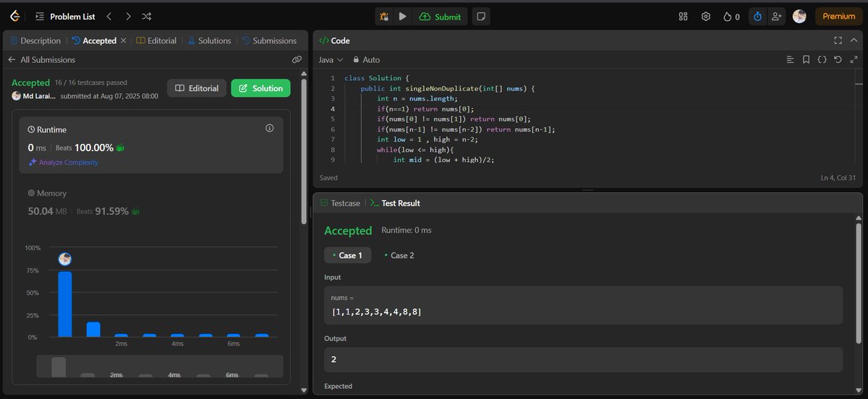The height and width of the screenshot is (399, 868).
Task: Click the green Solution button
Action: (x=260, y=88)
